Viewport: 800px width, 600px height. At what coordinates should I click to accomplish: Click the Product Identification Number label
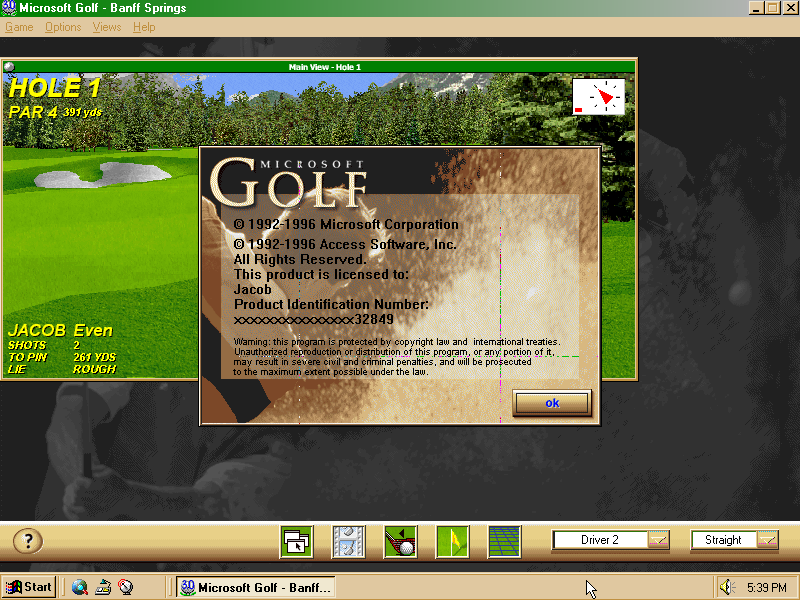coord(331,304)
